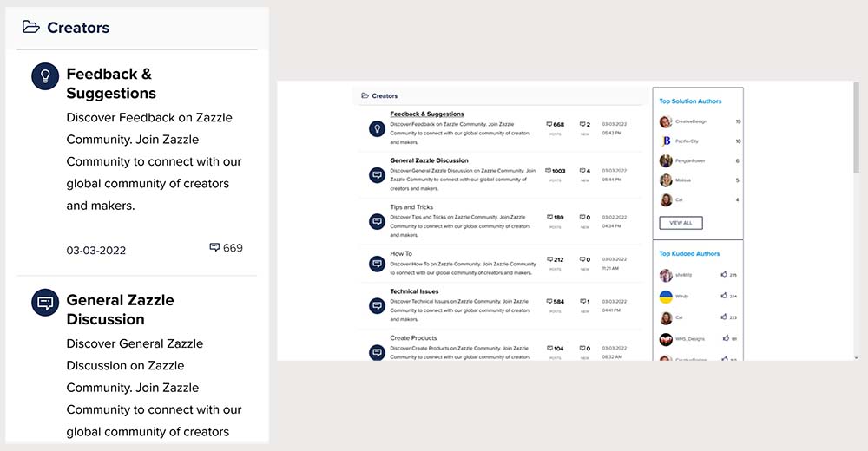This screenshot has height=451, width=868.
Task: Click the Cat avatar in Top Kudoed Authors
Action: pos(666,317)
